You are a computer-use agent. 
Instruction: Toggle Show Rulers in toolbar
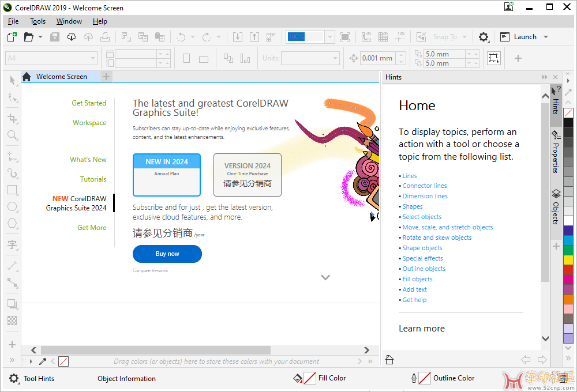[366, 37]
